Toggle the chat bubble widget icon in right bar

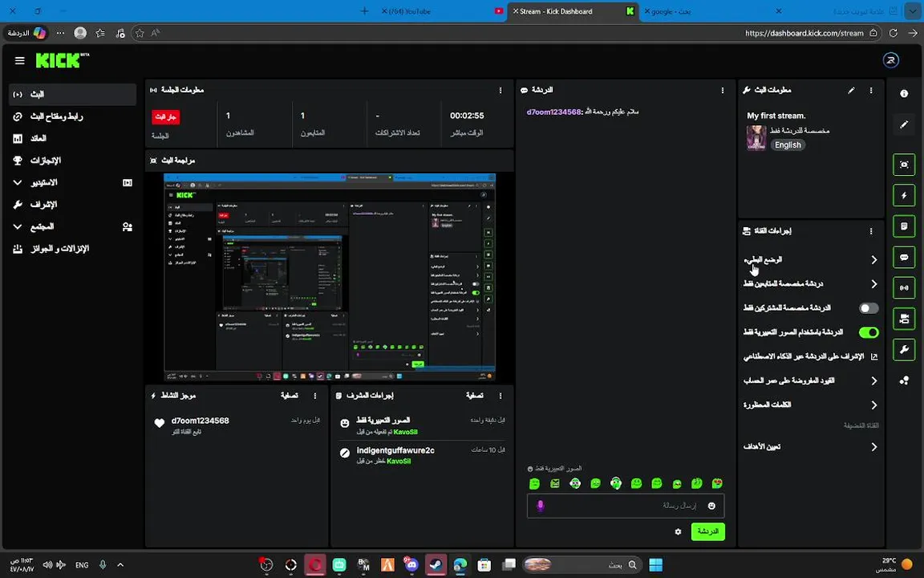(x=904, y=257)
